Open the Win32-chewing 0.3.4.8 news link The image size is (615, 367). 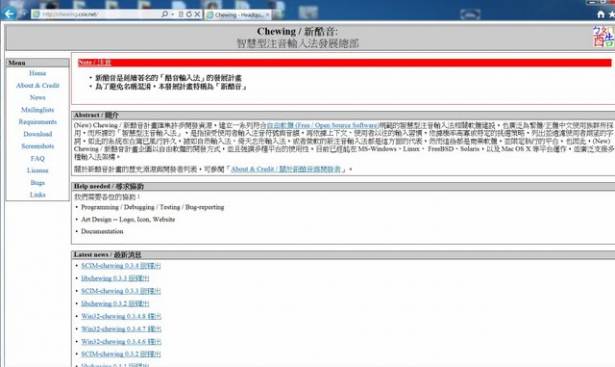pyautogui.click(x=121, y=316)
